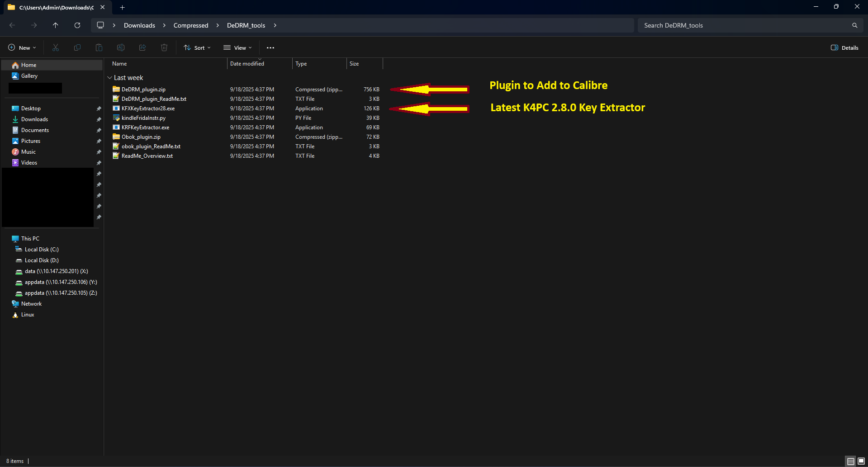The image size is (868, 467).
Task: Open the See more three-dots menu
Action: pyautogui.click(x=270, y=47)
